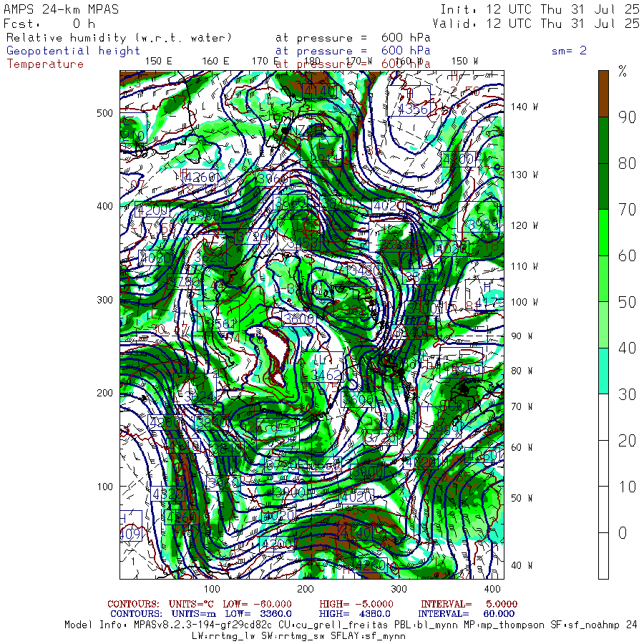The image size is (644, 644).
Task: Click the blue 'LOW= 3360.0' value
Action: pyautogui.click(x=258, y=614)
